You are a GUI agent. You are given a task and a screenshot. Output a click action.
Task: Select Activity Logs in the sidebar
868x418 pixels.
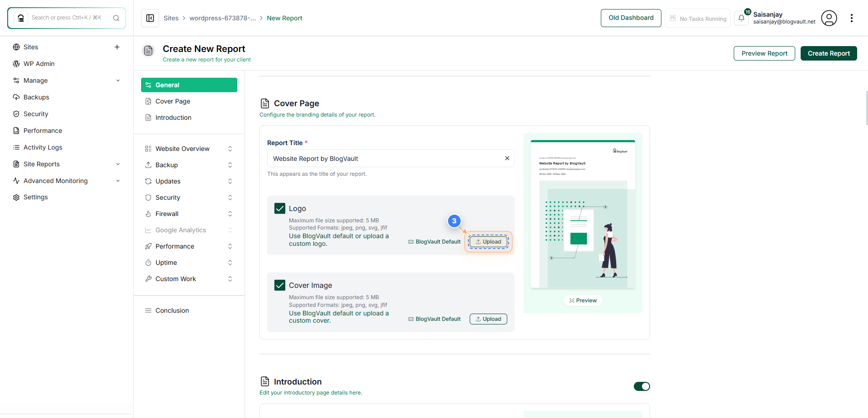coord(42,147)
